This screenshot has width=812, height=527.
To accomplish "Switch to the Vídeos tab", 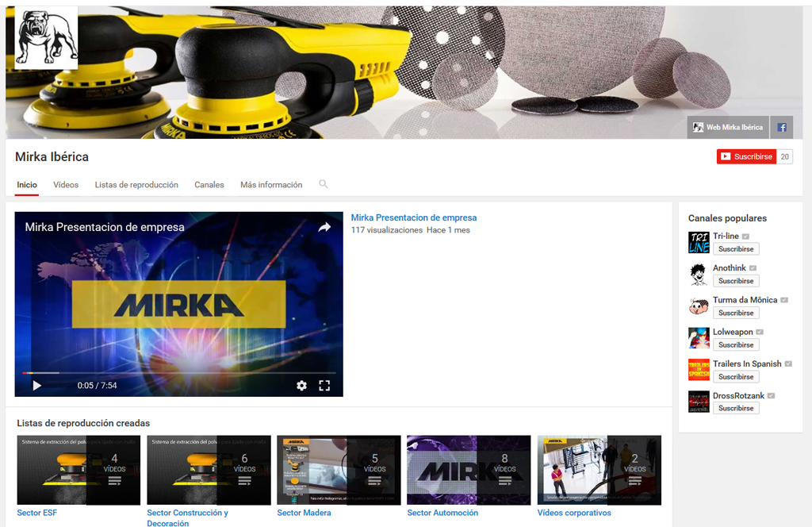I will click(66, 185).
